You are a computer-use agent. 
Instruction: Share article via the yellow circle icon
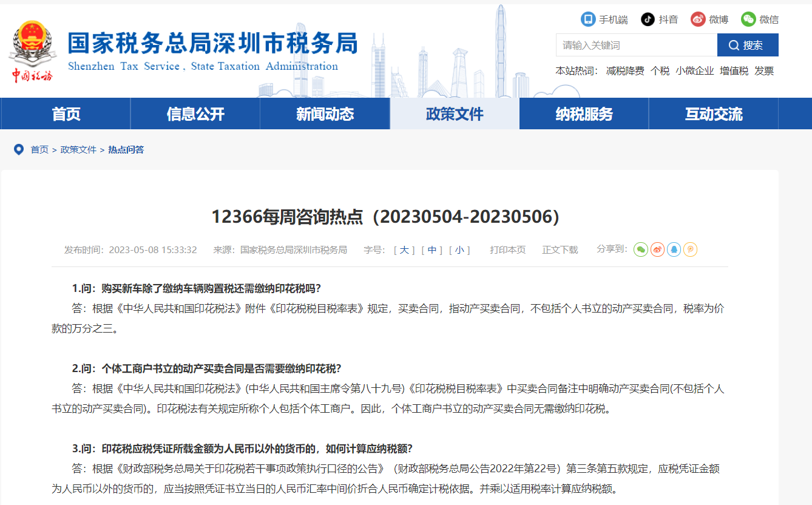coord(690,249)
